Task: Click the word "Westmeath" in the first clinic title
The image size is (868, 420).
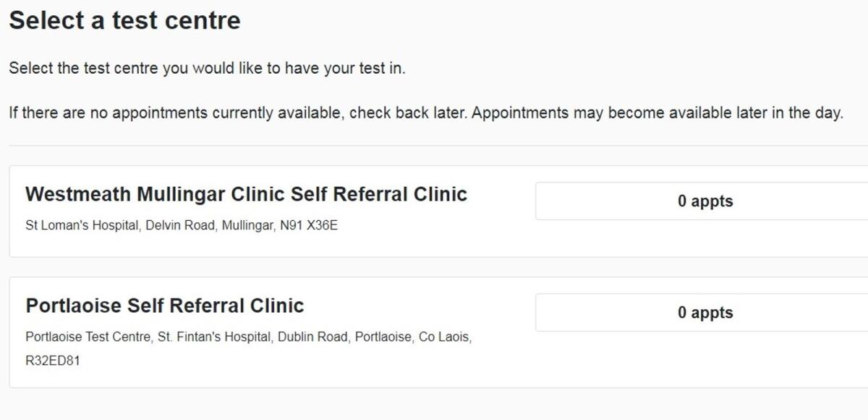Action: pyautogui.click(x=78, y=194)
